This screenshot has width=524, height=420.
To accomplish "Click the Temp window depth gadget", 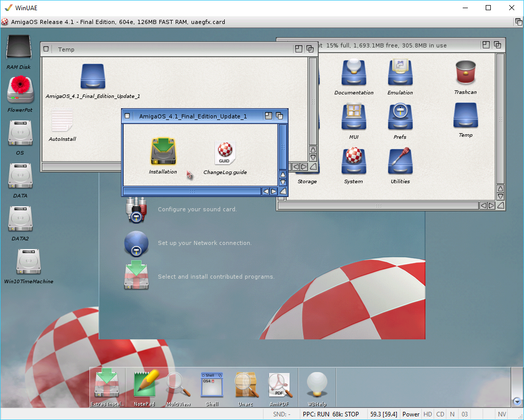I will click(x=310, y=49).
